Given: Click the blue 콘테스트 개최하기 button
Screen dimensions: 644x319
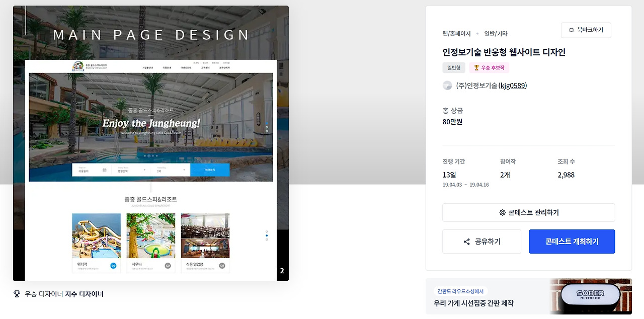Looking at the screenshot, I should pyautogui.click(x=572, y=242).
